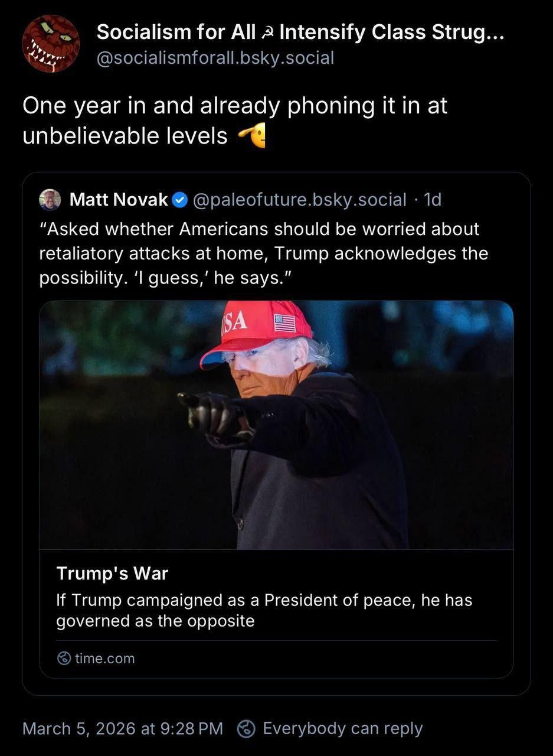553x756 pixels.
Task: Open the Trump's War article title
Action: (x=112, y=573)
